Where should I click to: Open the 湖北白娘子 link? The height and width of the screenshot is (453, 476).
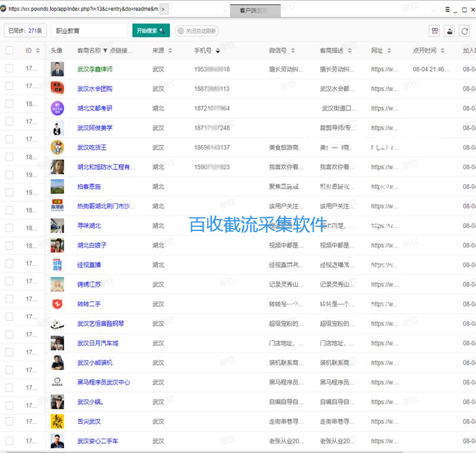click(x=92, y=245)
